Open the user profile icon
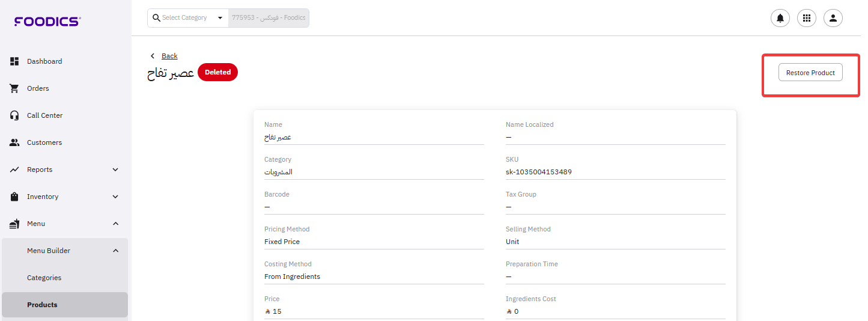The width and height of the screenshot is (868, 321). point(833,18)
